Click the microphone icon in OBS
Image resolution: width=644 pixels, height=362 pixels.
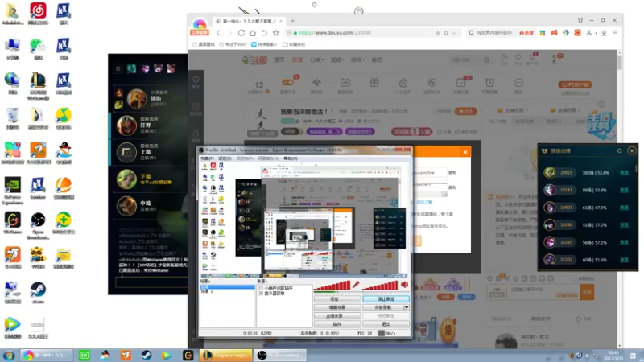[x=356, y=285]
